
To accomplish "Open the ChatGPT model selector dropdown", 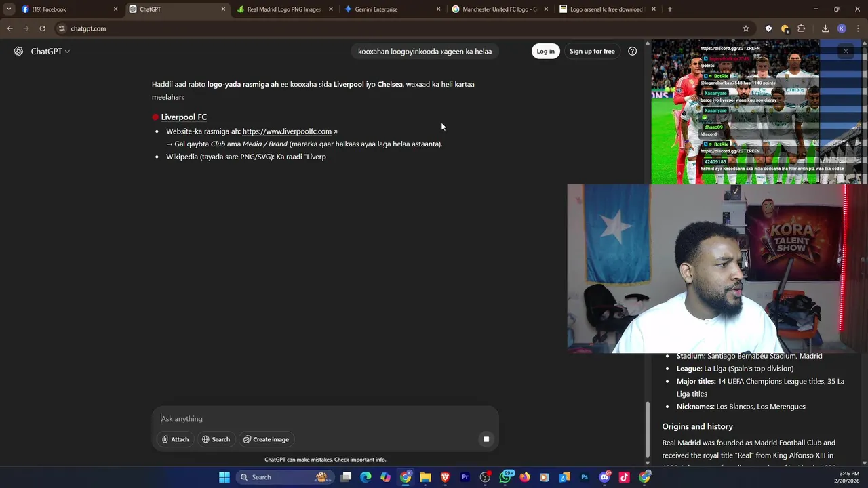I will point(50,52).
